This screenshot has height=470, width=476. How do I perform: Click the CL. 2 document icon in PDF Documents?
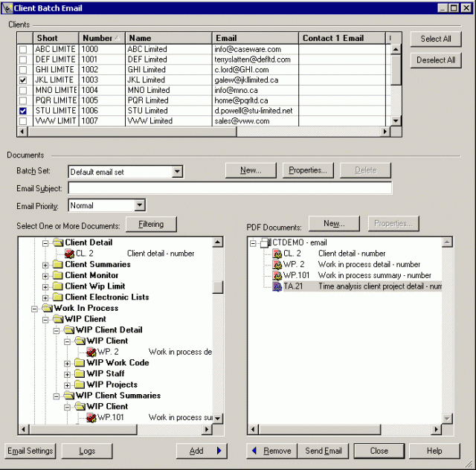pos(277,254)
